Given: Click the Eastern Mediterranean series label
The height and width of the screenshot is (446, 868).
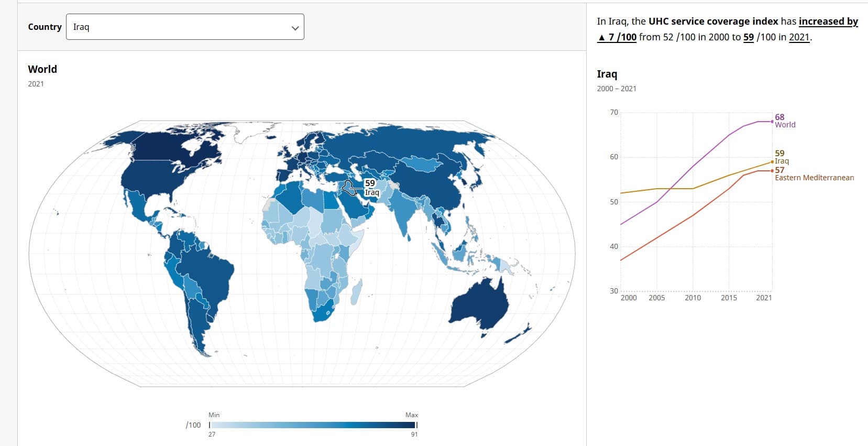Looking at the screenshot, I should point(814,178).
